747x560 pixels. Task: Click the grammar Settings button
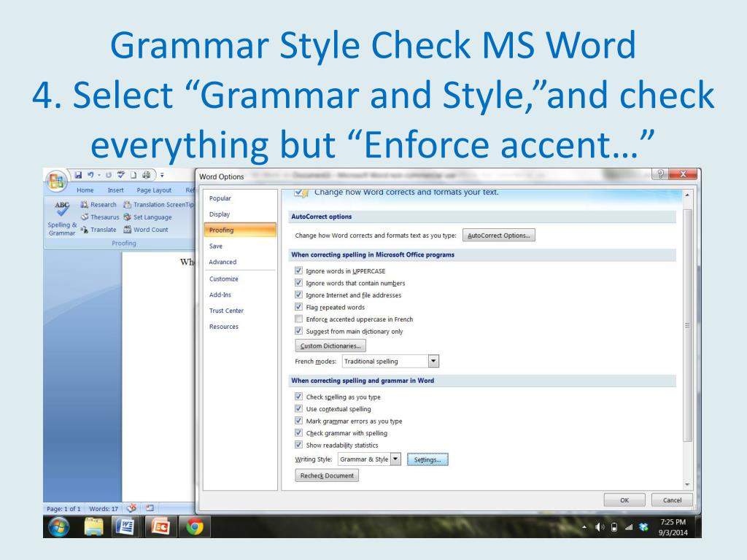[427, 459]
